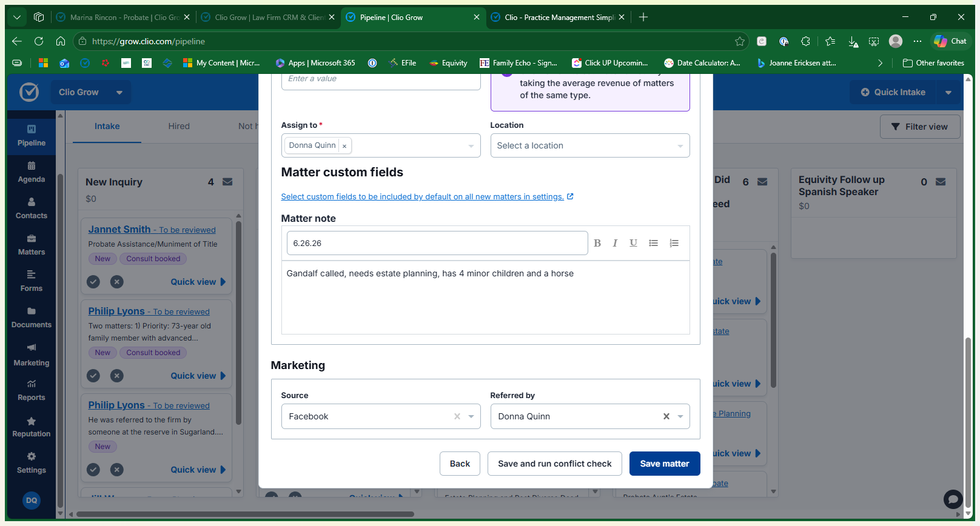This screenshot has height=526, width=980.
Task: Reload the browser page
Action: [39, 41]
